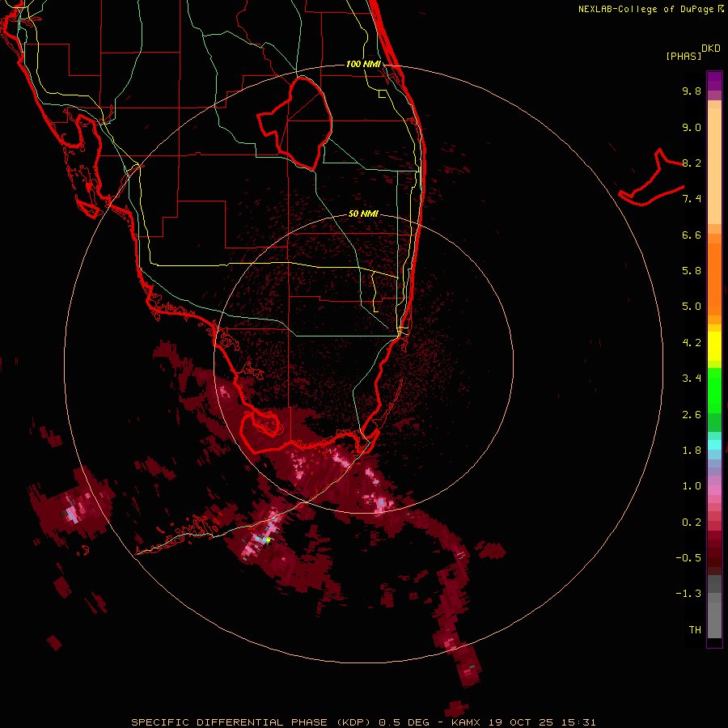The image size is (728, 728).
Task: Click the cyan segment of the colorbar
Action: [714, 445]
